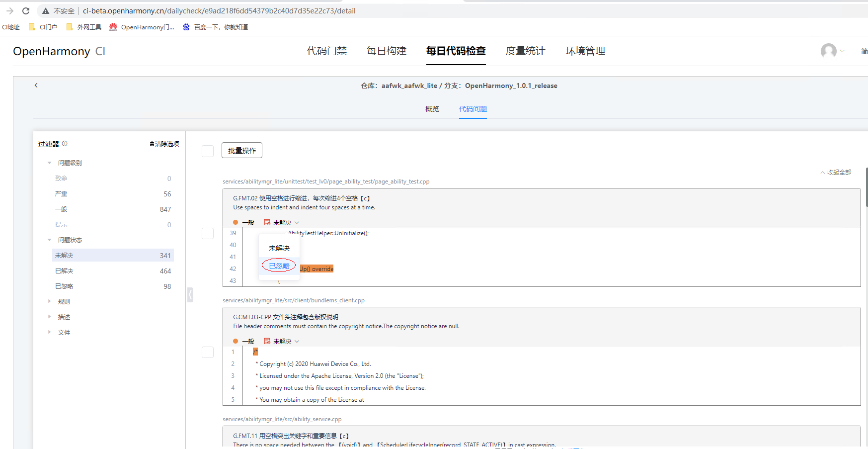Open the 百度一下 bookmark

pos(216,27)
